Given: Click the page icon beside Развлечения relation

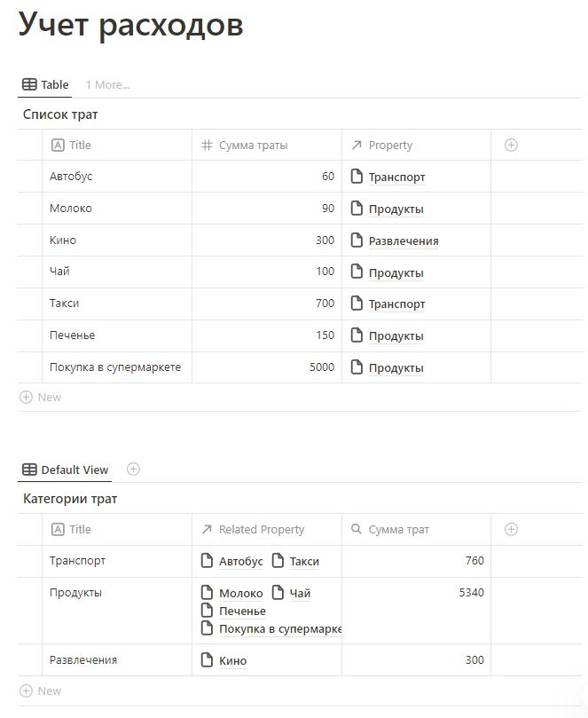Looking at the screenshot, I should [357, 240].
